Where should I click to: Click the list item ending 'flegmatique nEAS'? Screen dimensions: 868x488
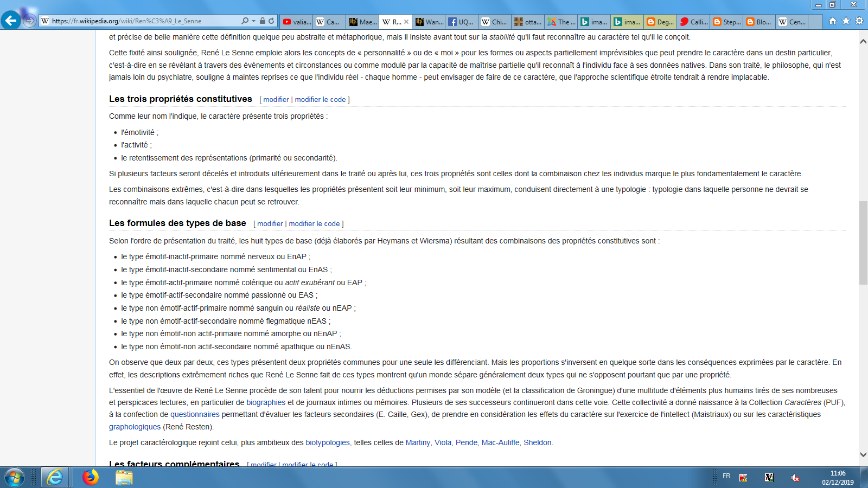coord(226,321)
